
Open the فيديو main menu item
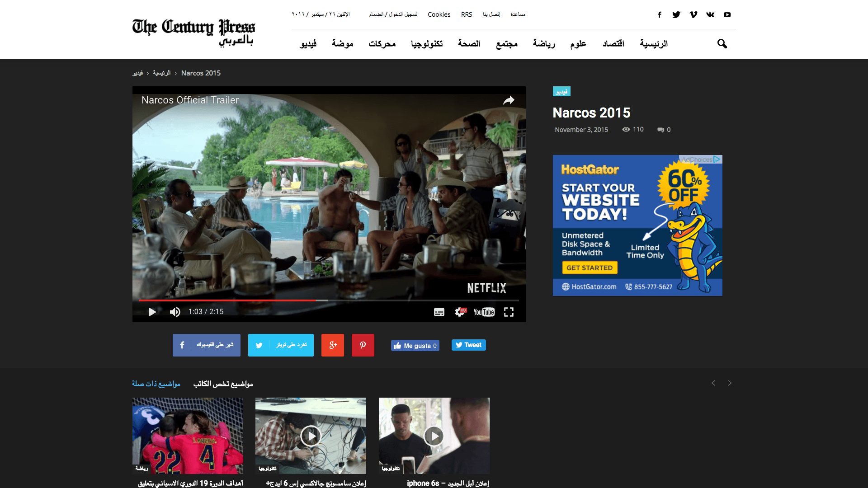[308, 44]
